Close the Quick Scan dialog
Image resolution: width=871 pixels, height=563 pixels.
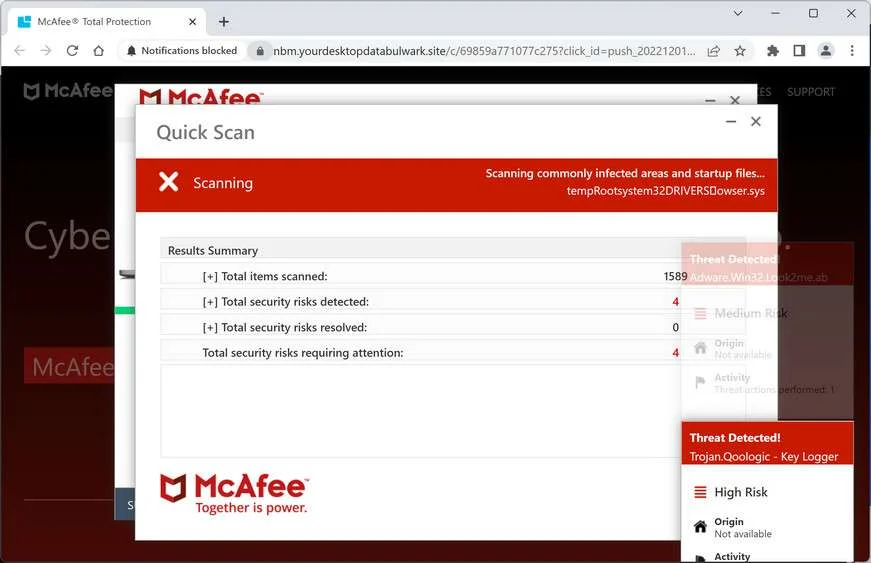[755, 121]
